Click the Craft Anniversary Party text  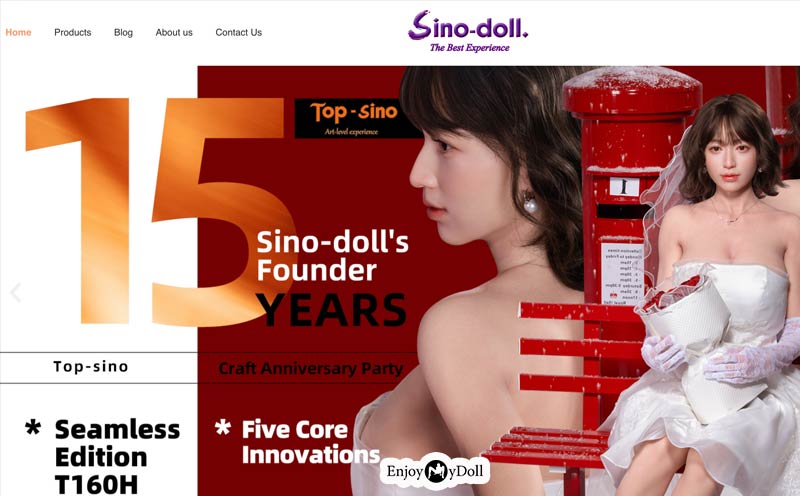pos(311,368)
